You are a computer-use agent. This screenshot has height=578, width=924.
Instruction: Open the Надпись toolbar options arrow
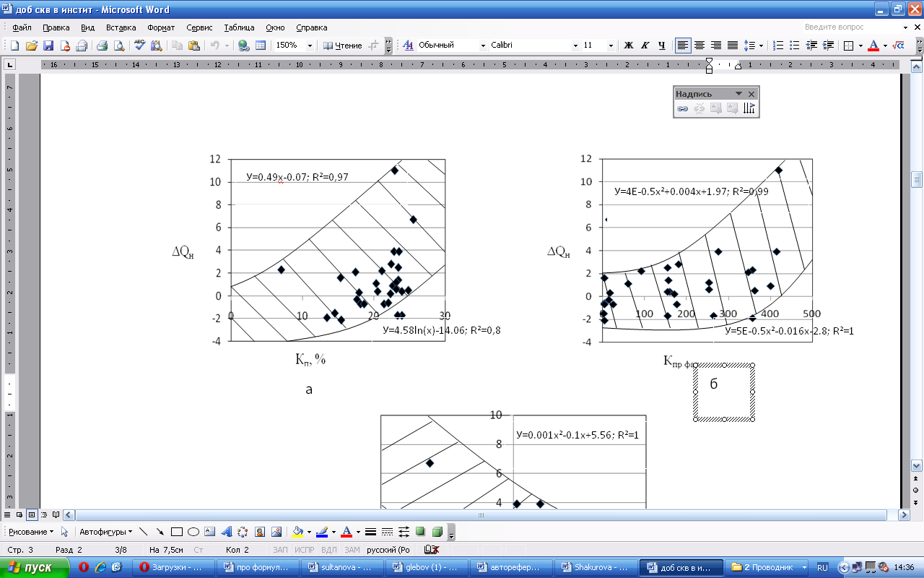point(738,94)
